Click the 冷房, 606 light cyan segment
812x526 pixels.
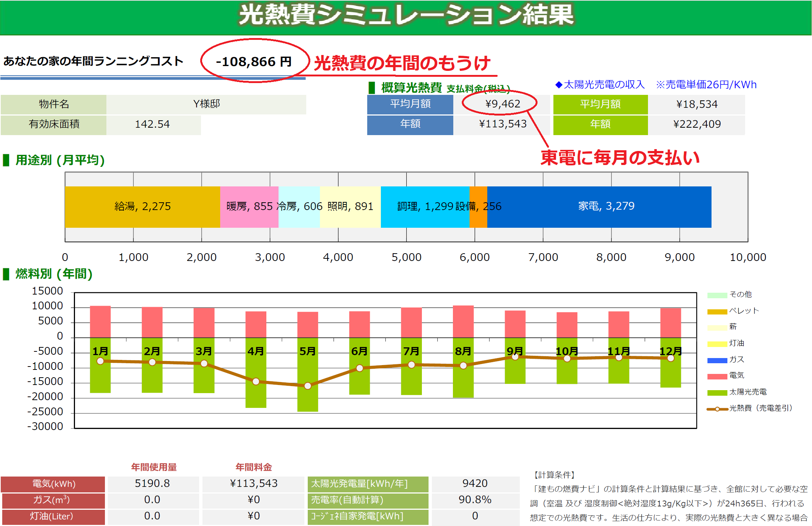299,207
